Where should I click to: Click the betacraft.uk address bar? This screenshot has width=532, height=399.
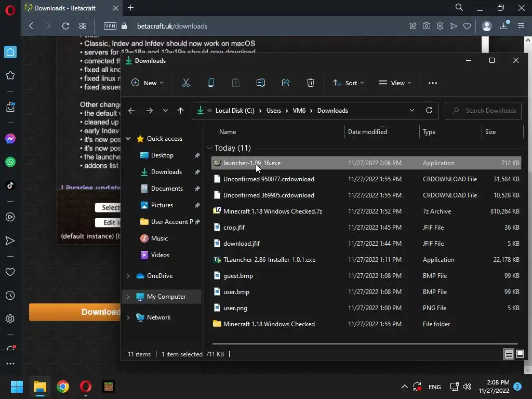[x=172, y=26]
